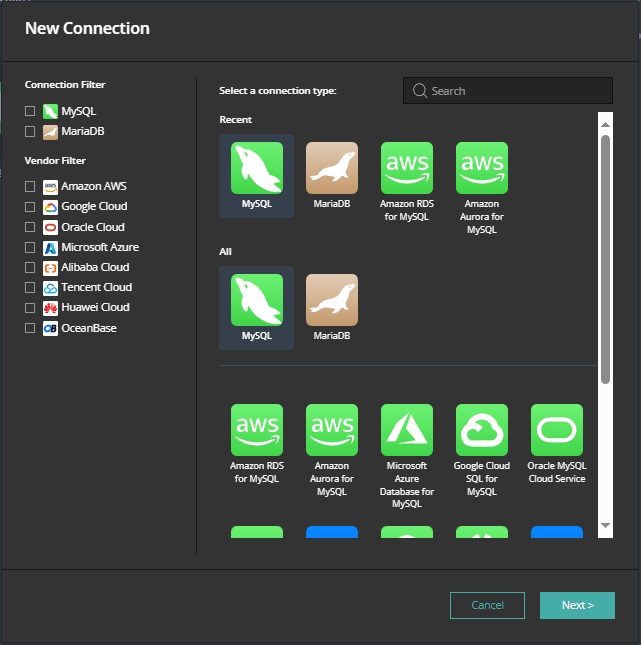This screenshot has height=645, width=641.
Task: Click the MariaDB filter icon in Connection Filter
Action: click(50, 132)
